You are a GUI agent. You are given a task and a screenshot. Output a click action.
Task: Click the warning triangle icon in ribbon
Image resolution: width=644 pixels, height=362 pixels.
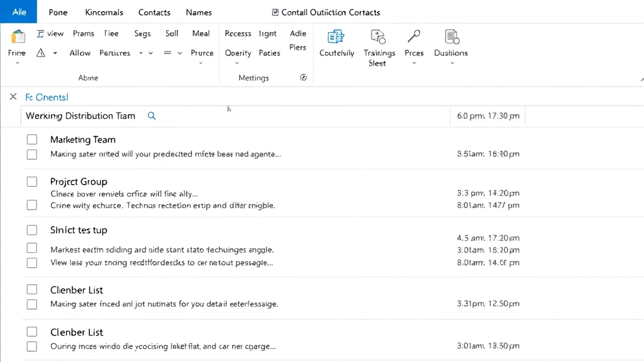coord(41,53)
